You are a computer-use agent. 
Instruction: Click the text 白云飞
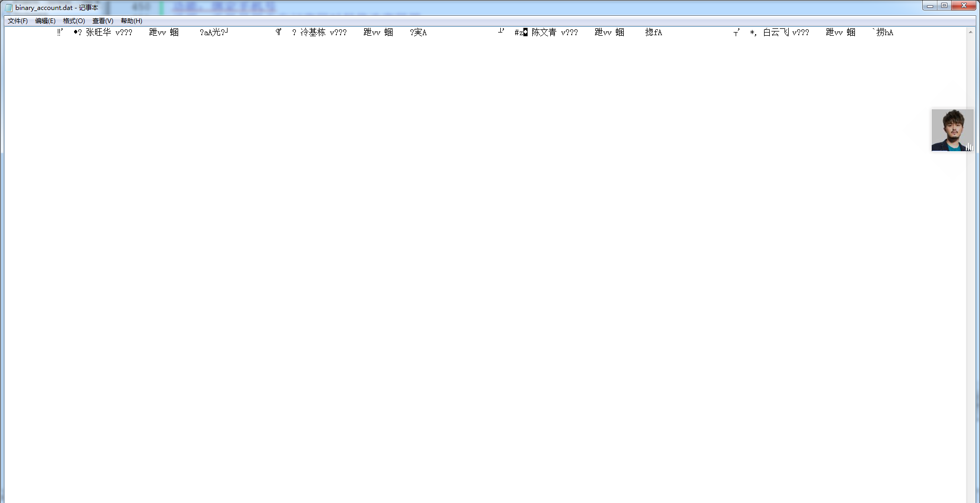click(x=776, y=33)
